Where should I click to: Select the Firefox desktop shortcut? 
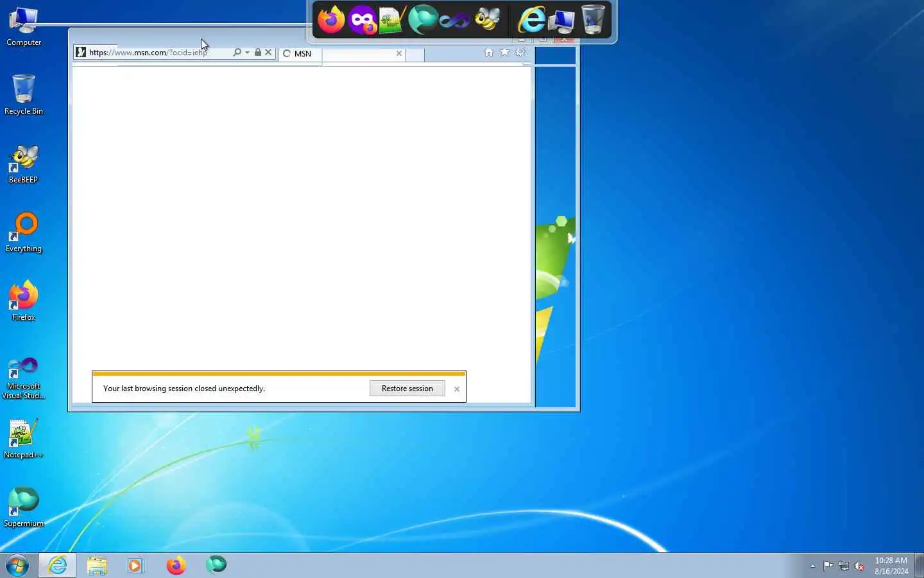[x=24, y=301]
